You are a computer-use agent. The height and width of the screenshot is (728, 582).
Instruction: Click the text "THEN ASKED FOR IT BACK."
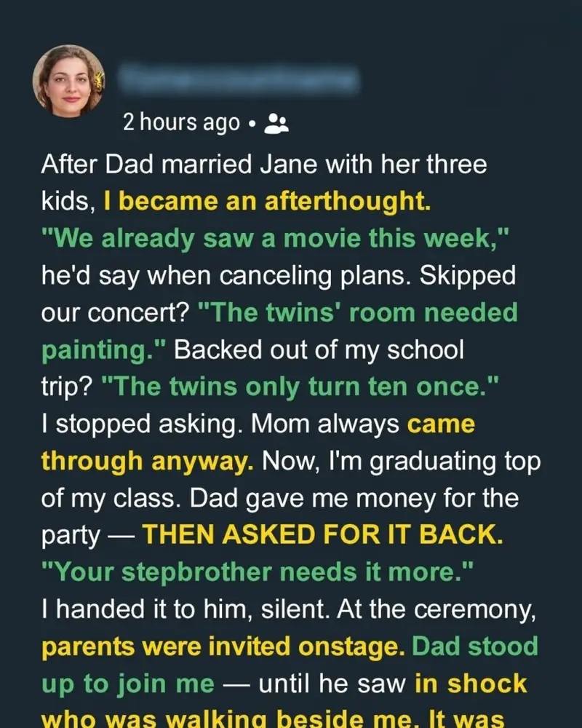click(x=323, y=535)
